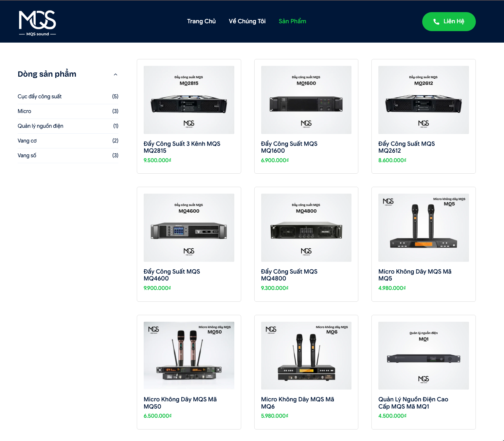Open Micro Không Dây MQS Mã MQ5 title

coord(415,275)
